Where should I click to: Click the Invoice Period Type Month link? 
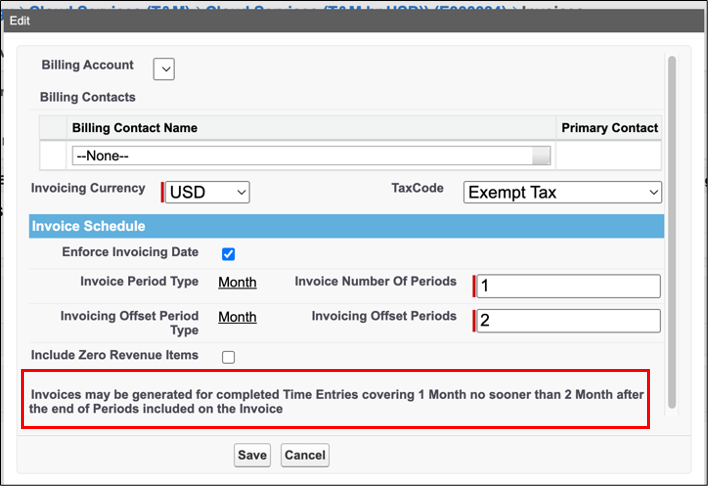(238, 282)
